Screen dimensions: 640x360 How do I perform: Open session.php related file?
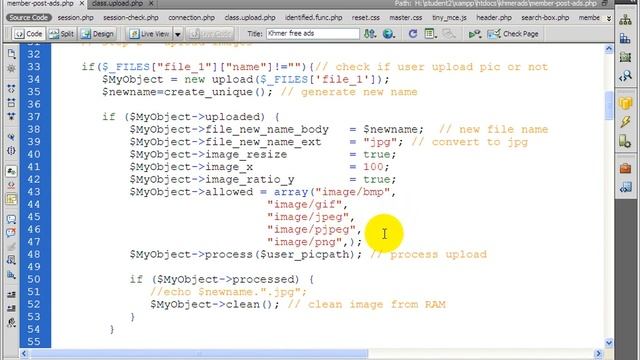click(76, 18)
